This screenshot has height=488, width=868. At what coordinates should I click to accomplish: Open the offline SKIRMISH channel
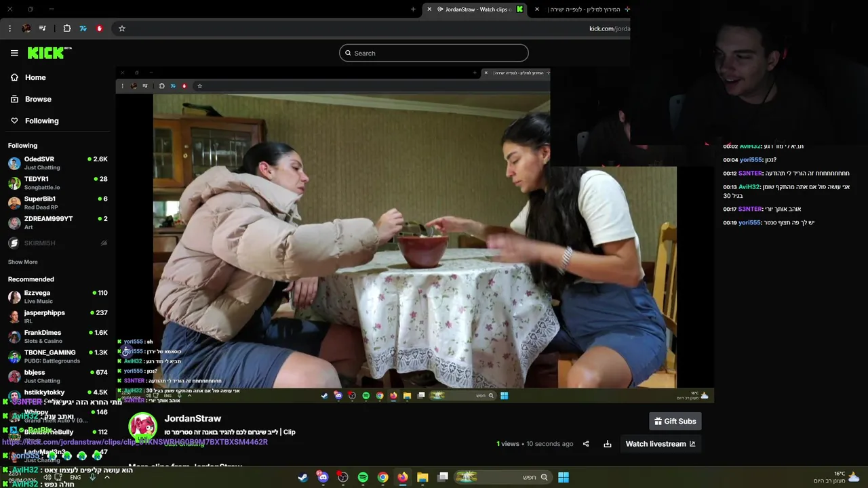[x=58, y=243]
